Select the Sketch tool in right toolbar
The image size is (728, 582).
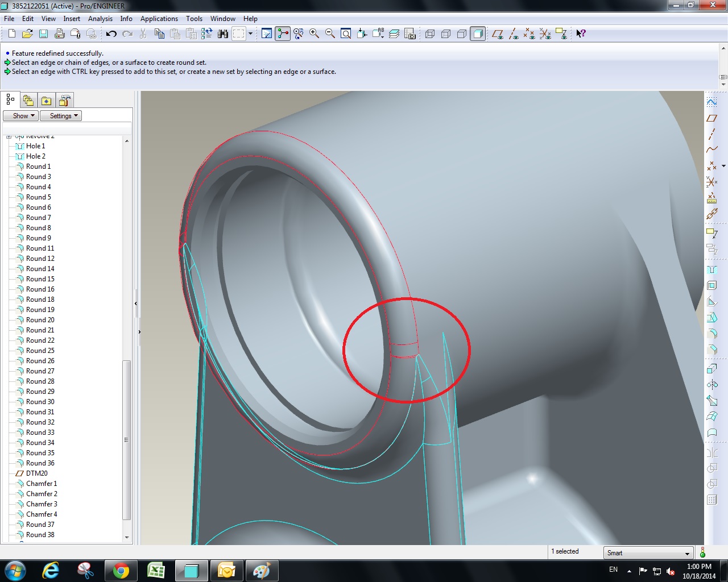point(712,102)
